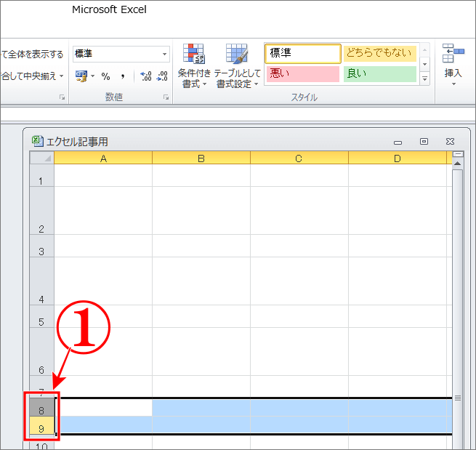Apply the 悪い cell style
476x450 pixels.
(x=302, y=73)
